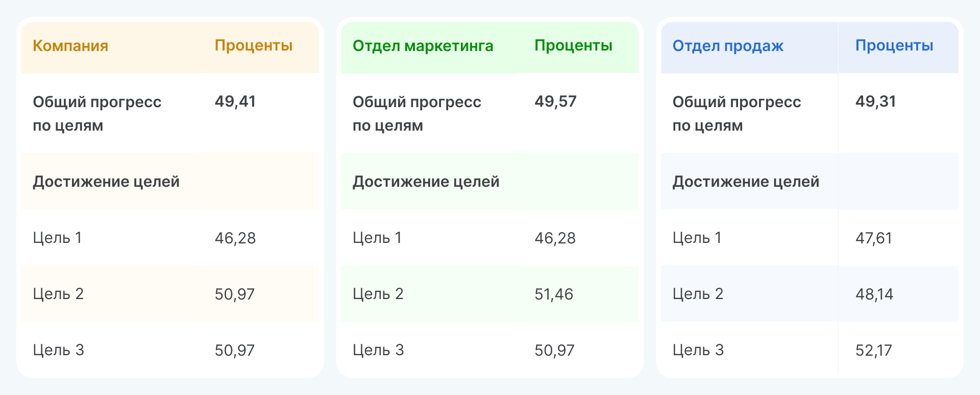The height and width of the screenshot is (395, 980).
Task: Click Проценты header in sales table
Action: coord(894,46)
